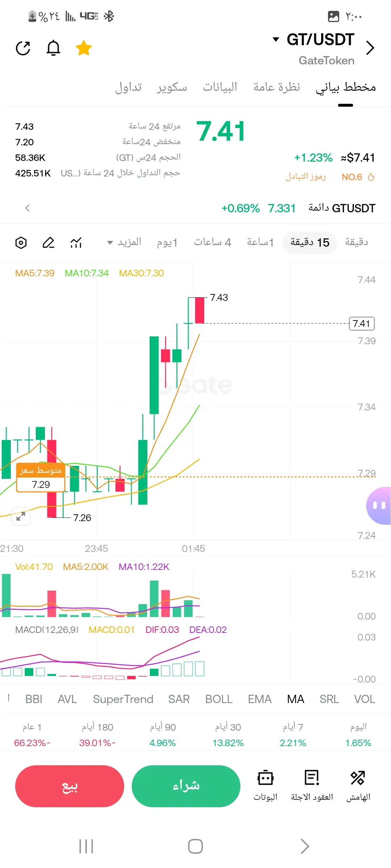Switch to مخطط بياني tab

(346, 87)
